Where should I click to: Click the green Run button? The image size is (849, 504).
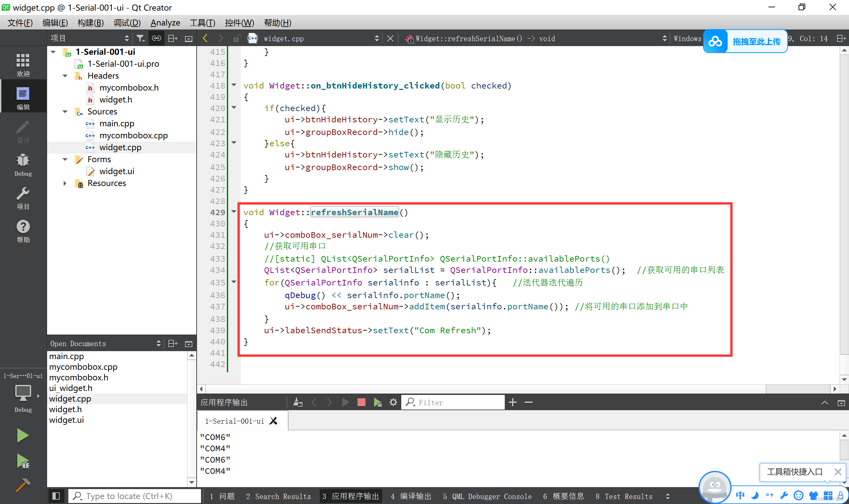point(23,435)
